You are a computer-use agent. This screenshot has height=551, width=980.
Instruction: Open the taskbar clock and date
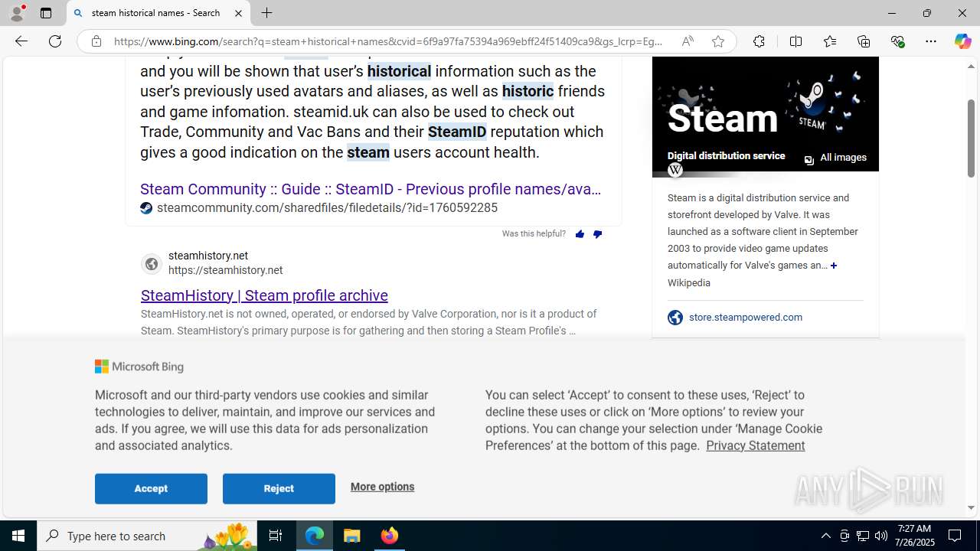pyautogui.click(x=914, y=536)
